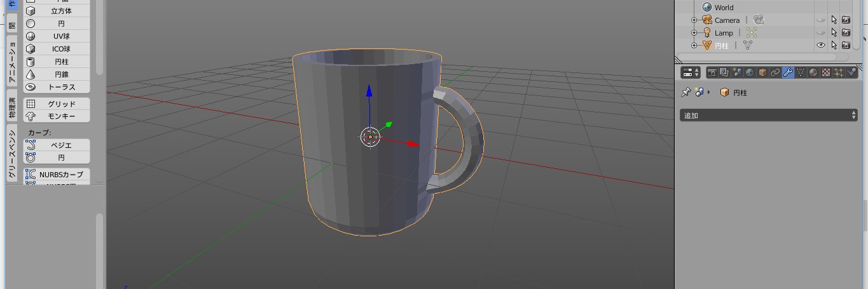Add a cylinder with the 円柱 tool button

pyautogui.click(x=57, y=62)
